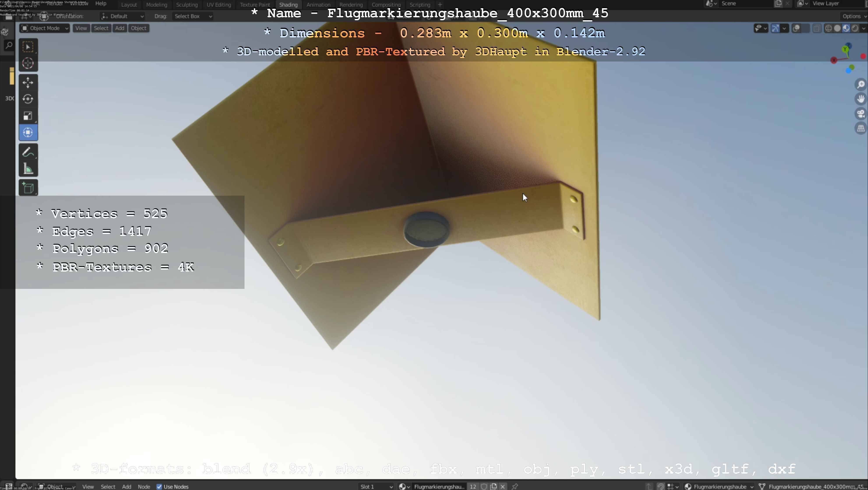Click the go to parent node tree icon

tap(649, 486)
